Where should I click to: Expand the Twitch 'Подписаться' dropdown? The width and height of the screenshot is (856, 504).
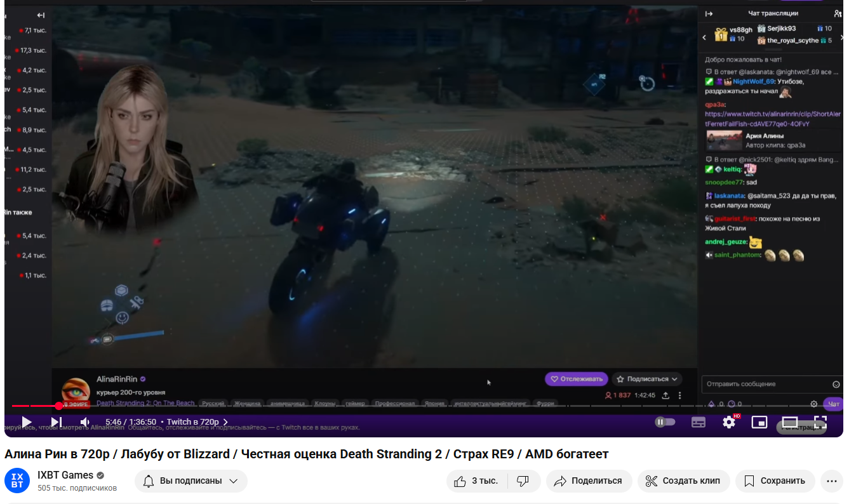tap(647, 379)
